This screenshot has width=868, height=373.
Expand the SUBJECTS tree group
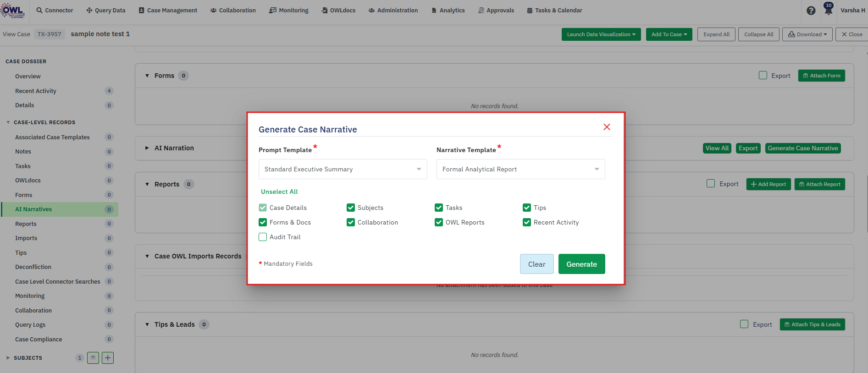point(8,358)
